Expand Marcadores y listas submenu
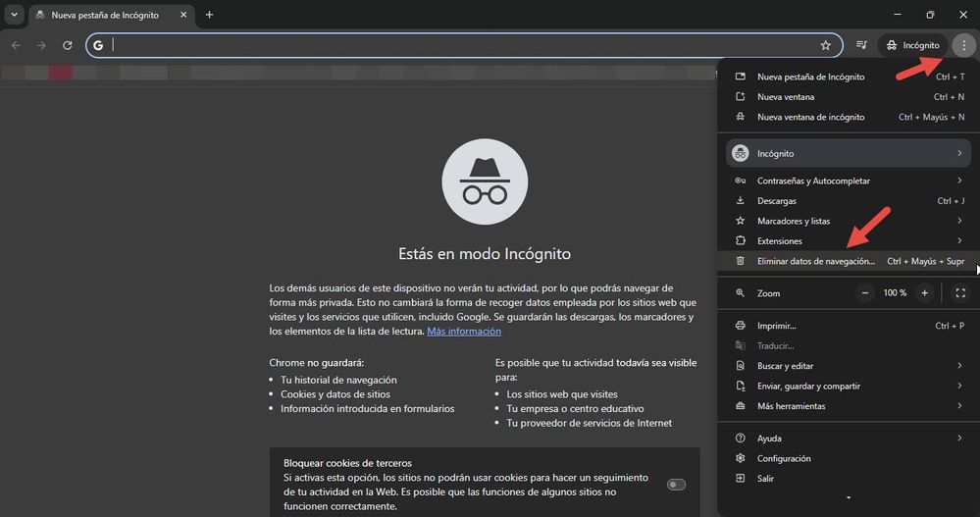980x517 pixels. coord(849,220)
